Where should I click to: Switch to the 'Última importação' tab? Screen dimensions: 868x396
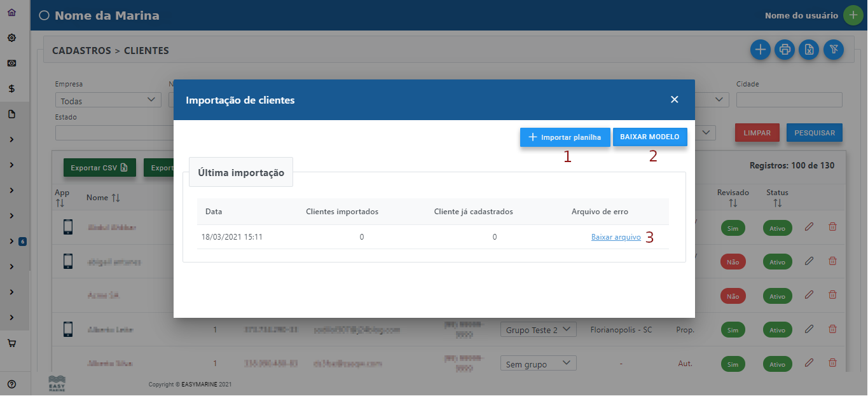point(240,172)
